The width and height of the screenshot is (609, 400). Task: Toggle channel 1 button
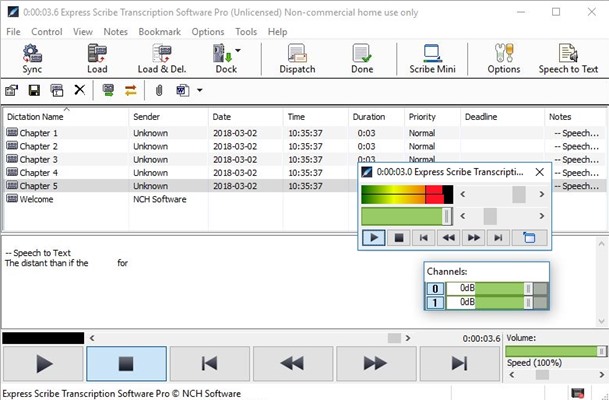point(436,302)
